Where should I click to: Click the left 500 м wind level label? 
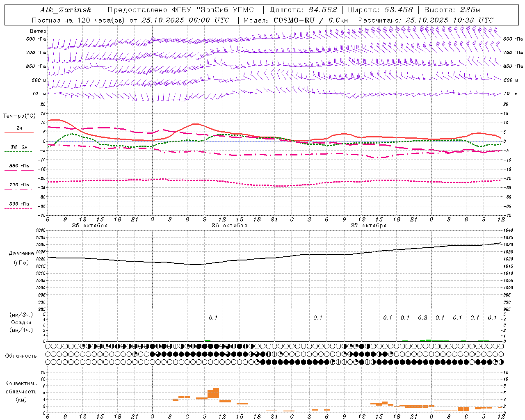[39, 80]
